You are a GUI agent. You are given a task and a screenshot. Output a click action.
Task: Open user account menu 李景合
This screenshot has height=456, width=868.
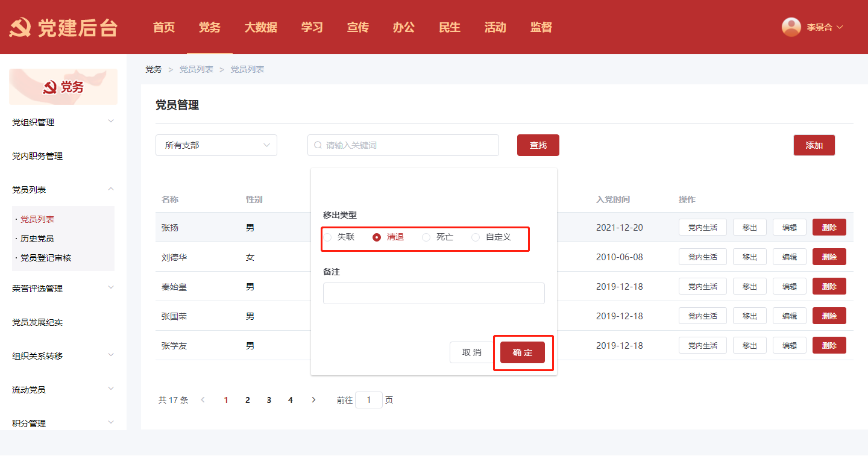[x=824, y=27]
